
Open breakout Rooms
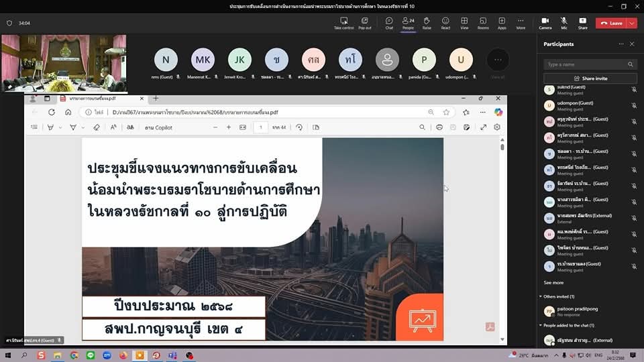(483, 23)
